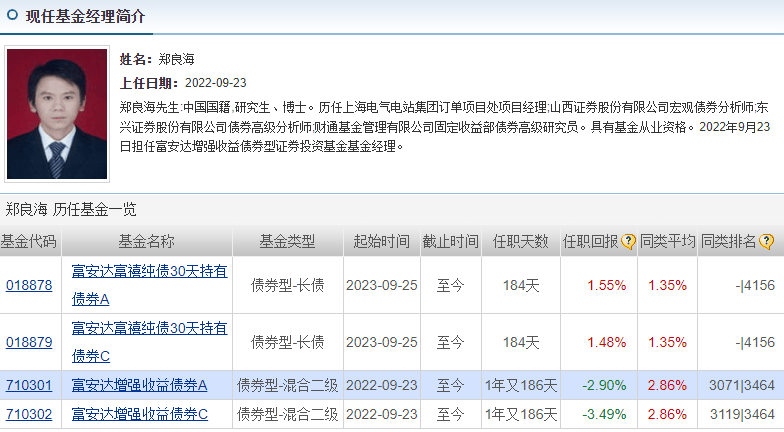Click the 起始时间 column header

382,242
